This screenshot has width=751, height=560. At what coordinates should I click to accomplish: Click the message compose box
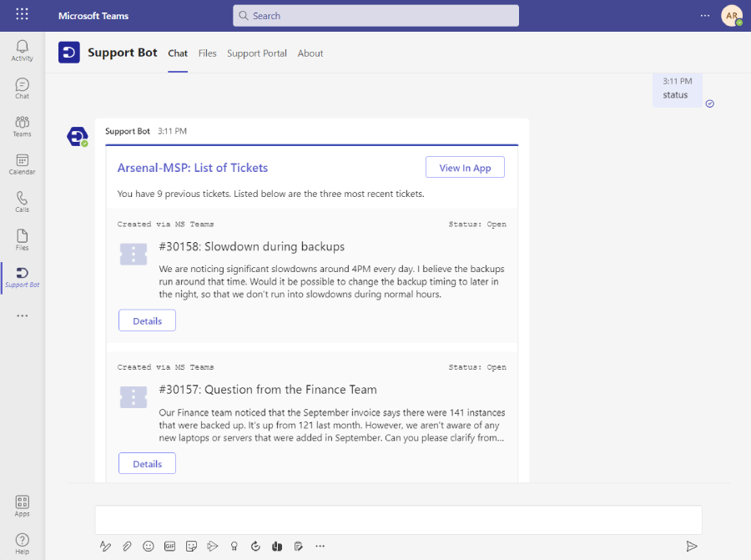tap(399, 520)
